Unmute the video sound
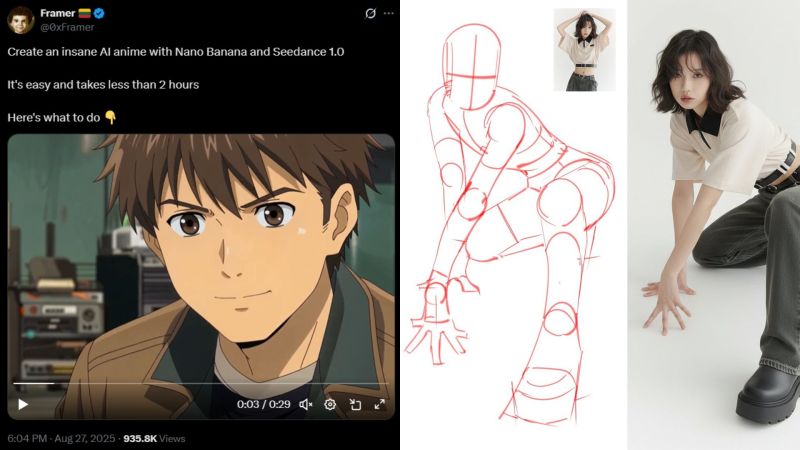 coord(305,404)
